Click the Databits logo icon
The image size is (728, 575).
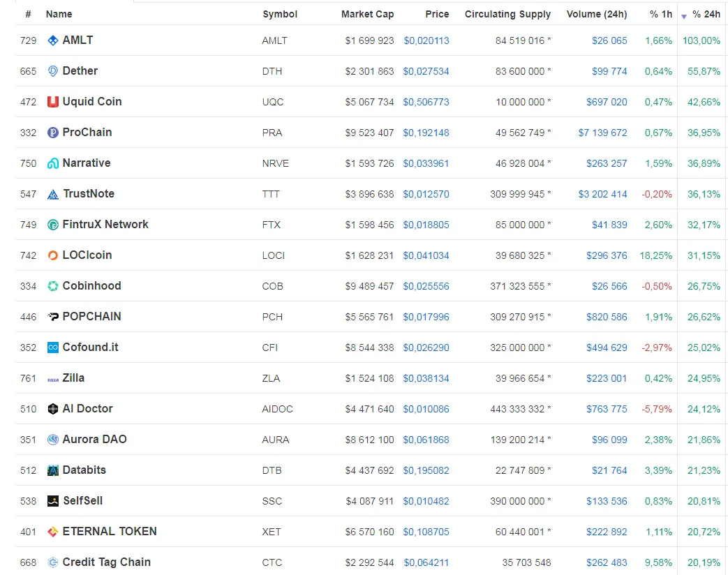(53, 470)
